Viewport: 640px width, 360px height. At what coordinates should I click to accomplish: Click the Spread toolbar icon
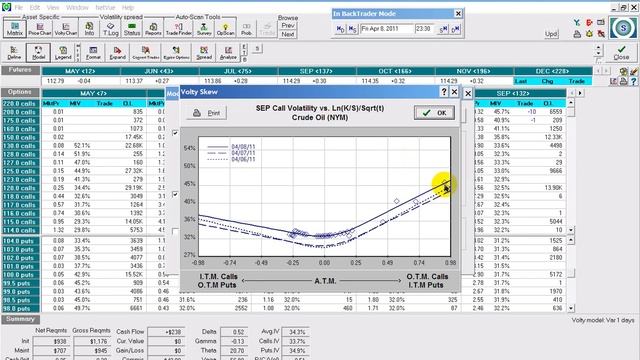click(x=204, y=53)
